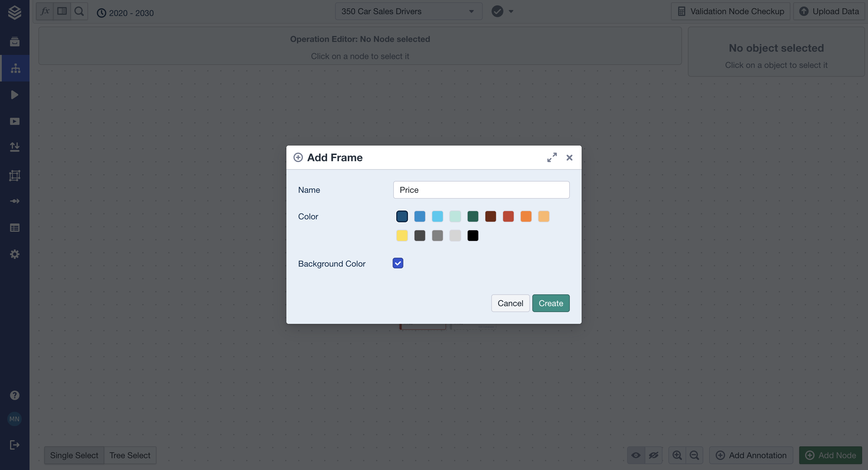Viewport: 868px width, 470px height.
Task: Zoom in on the canvas
Action: (x=677, y=455)
